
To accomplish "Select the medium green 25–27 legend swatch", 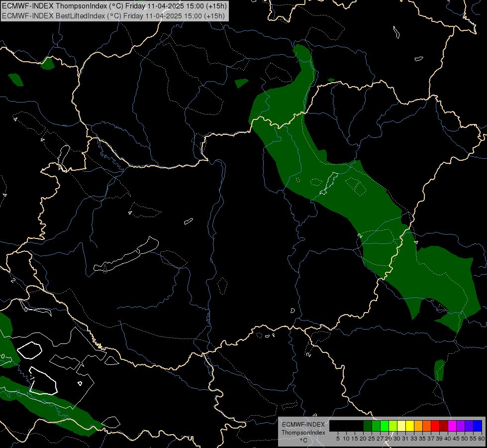I will click(376, 426).
